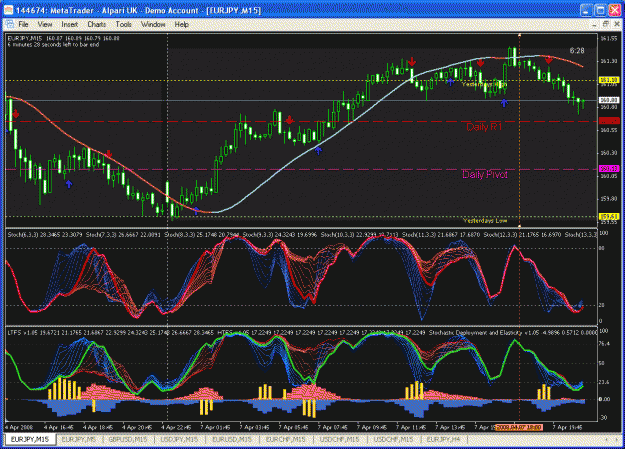Viewport: 625px width, 449px height.
Task: Switch to the EURJPY,M15 chart tab
Action: point(29,439)
